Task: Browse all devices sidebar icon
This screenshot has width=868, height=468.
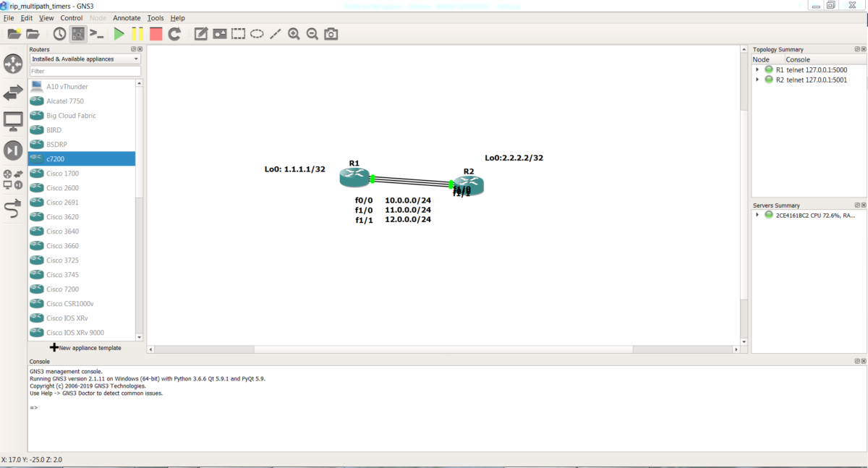Action: coord(13,179)
